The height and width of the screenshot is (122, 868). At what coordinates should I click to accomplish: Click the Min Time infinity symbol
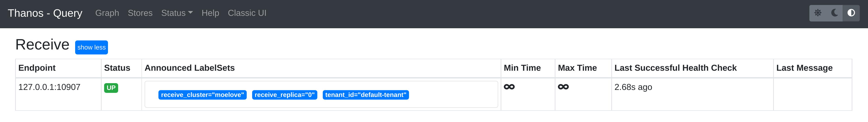click(x=509, y=87)
